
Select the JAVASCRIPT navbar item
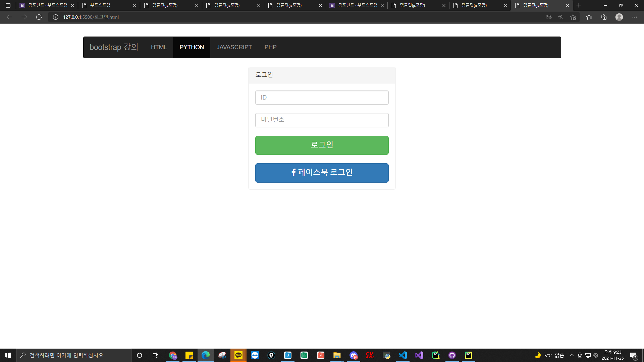[x=234, y=47]
